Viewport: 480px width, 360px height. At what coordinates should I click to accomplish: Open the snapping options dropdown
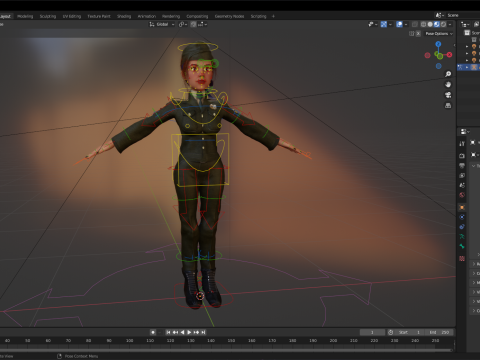pyautogui.click(x=203, y=24)
